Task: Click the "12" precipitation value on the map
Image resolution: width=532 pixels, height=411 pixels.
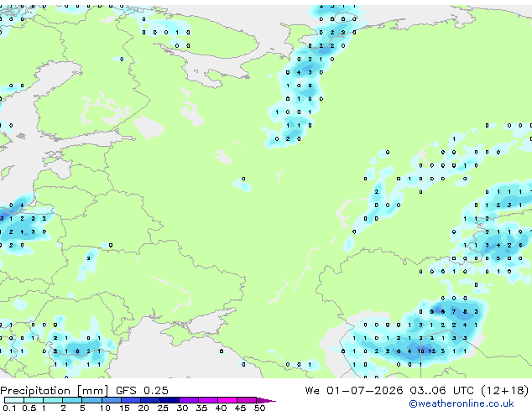Action: point(431,351)
